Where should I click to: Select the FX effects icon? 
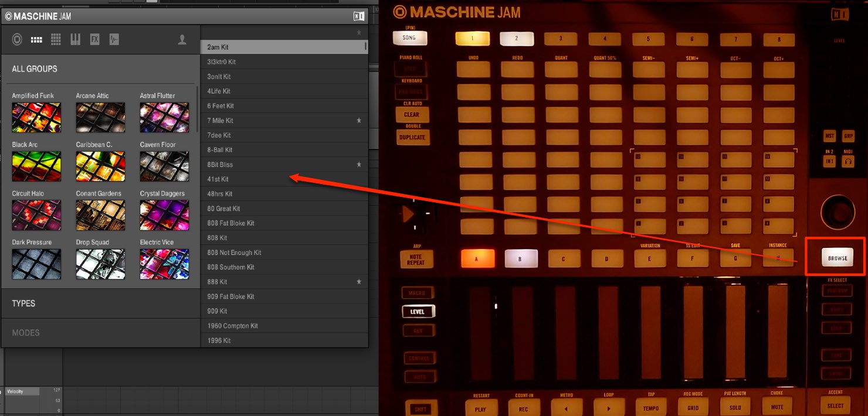(94, 40)
